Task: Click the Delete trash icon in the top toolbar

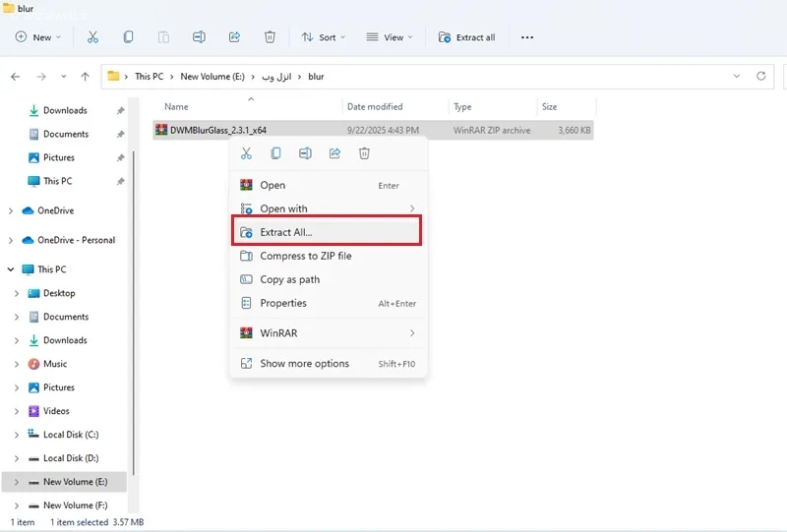Action: coord(270,37)
